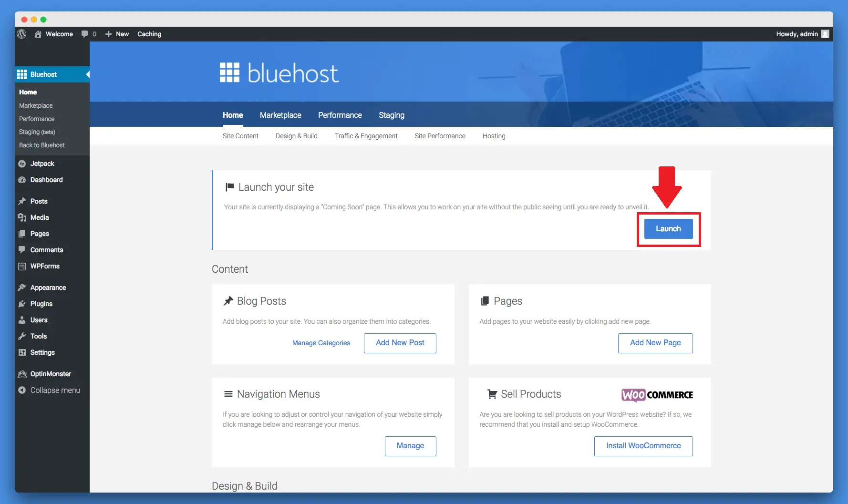Select the Plugins icon in the sidebar
Image resolution: width=848 pixels, height=504 pixels.
[x=22, y=304]
